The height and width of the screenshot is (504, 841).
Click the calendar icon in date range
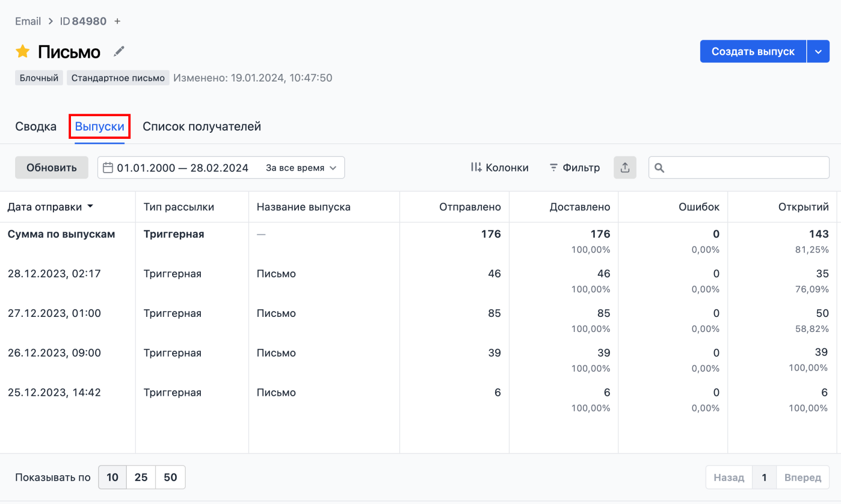(x=108, y=167)
